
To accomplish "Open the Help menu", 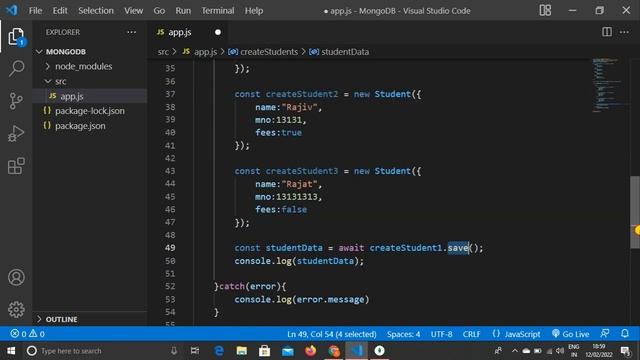I will pos(254,11).
